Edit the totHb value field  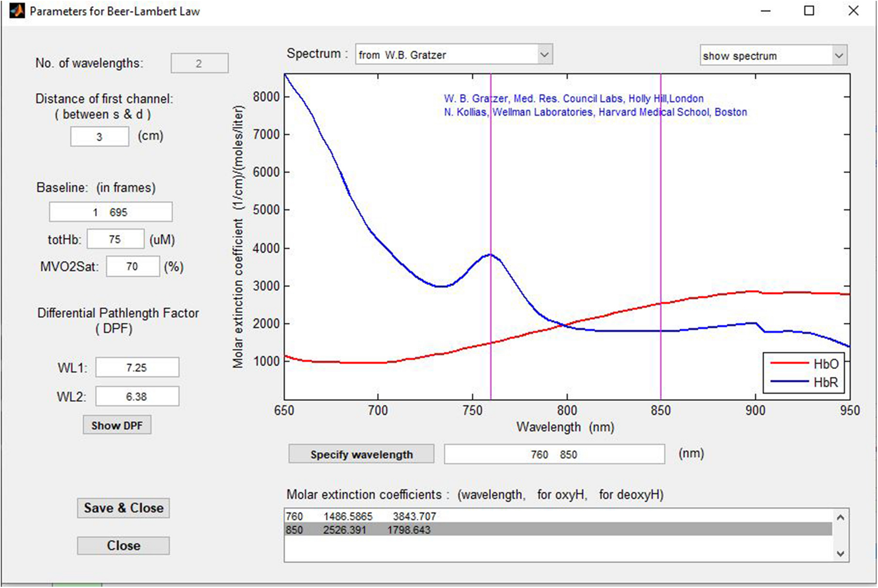(116, 239)
